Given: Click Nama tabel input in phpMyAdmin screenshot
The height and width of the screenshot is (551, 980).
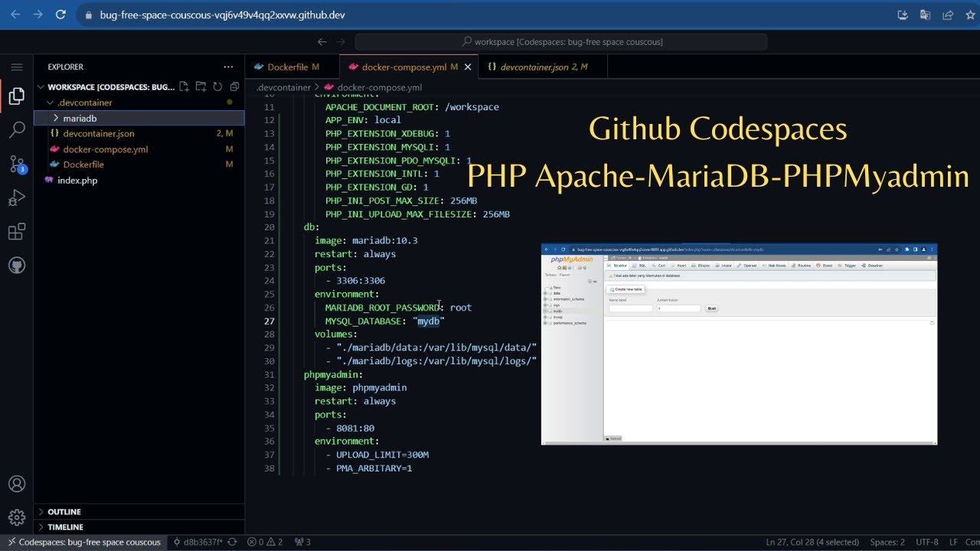Looking at the screenshot, I should tap(631, 308).
